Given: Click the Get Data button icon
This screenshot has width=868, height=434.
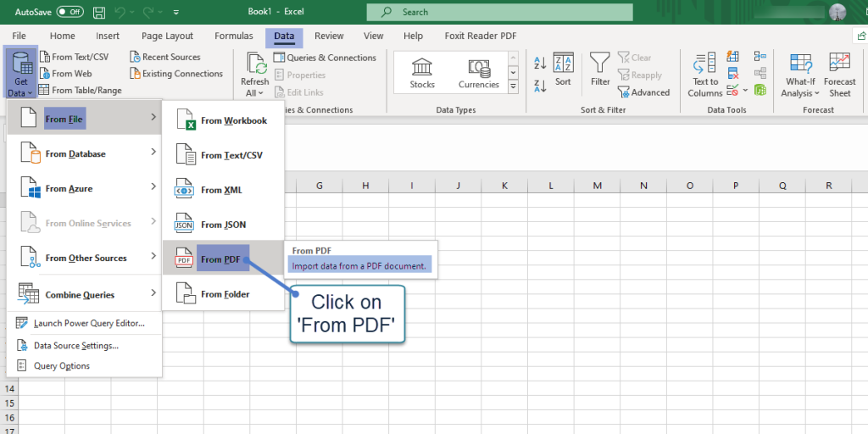Looking at the screenshot, I should point(21,64).
